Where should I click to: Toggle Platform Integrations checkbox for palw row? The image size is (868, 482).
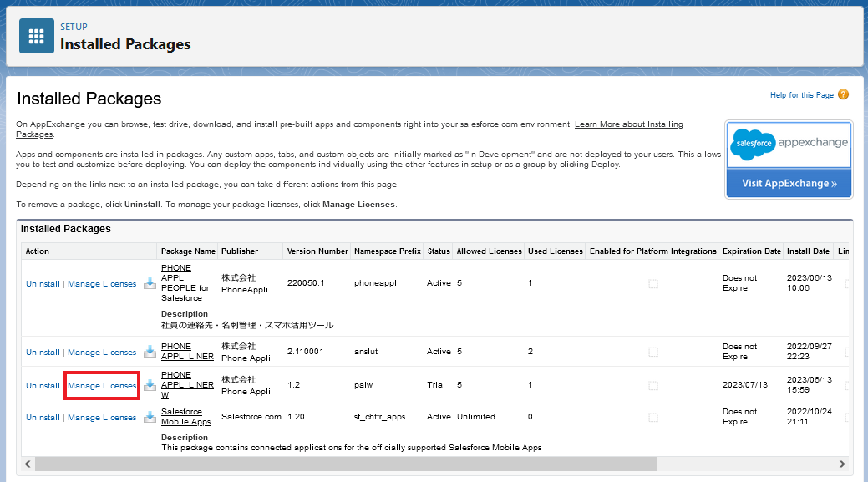653,386
